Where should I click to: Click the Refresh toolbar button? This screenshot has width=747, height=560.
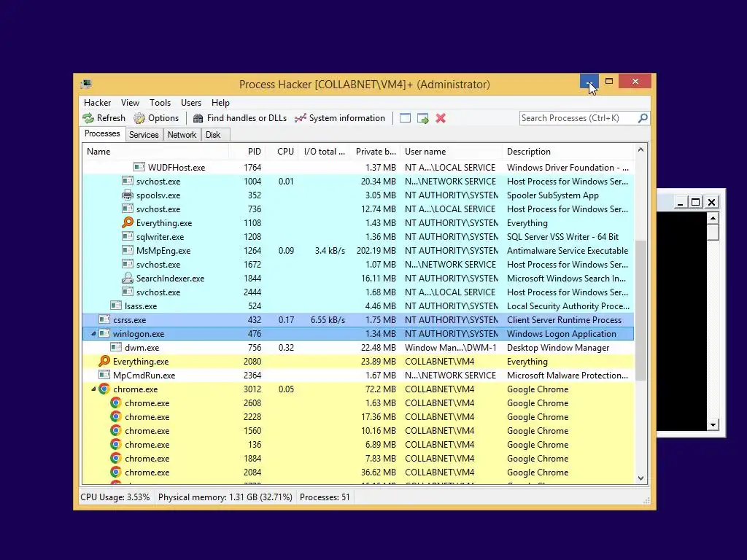click(x=104, y=118)
